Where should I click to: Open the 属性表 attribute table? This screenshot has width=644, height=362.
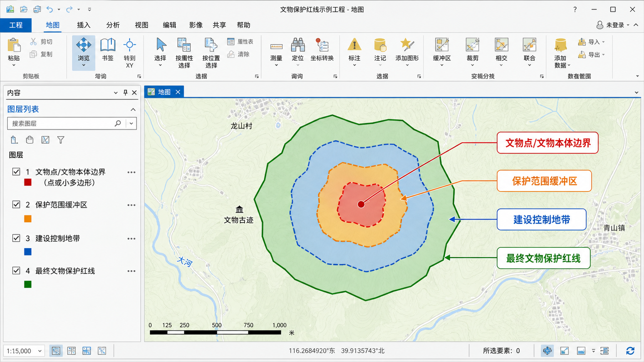click(x=240, y=42)
